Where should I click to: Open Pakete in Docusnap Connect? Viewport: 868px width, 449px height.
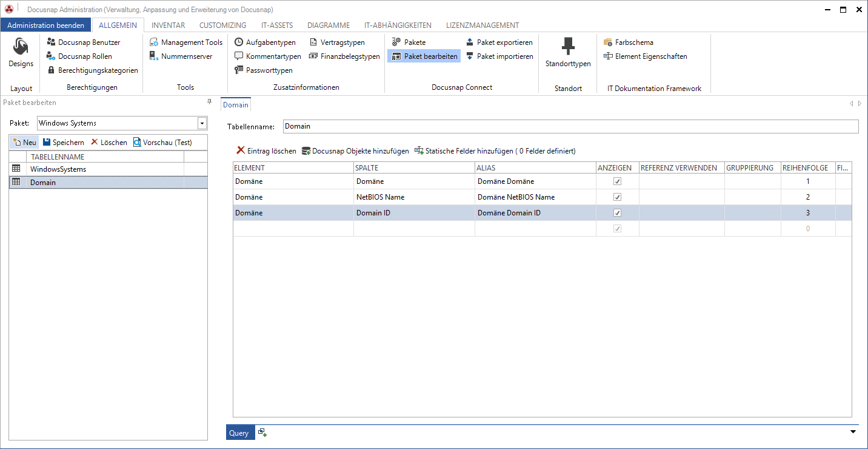409,42
